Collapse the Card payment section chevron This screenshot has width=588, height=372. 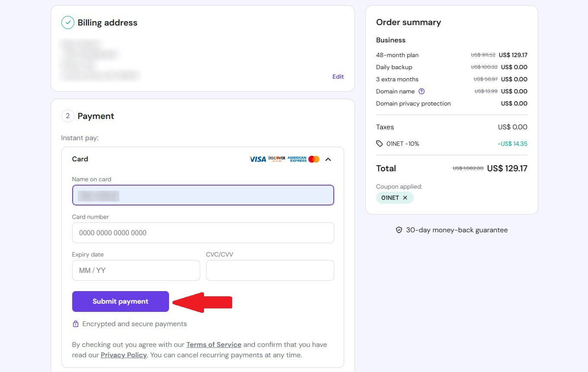point(328,159)
